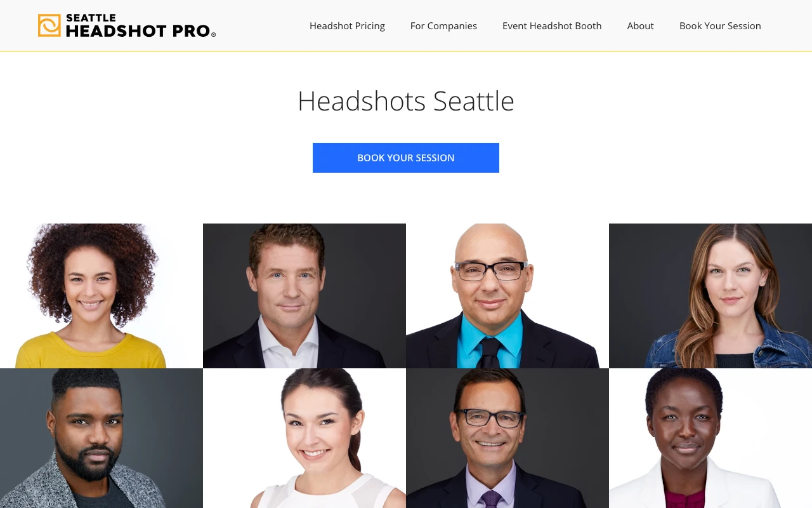The height and width of the screenshot is (508, 812).
Task: Open headshot of bearded man in gray cardigan
Action: [101, 438]
